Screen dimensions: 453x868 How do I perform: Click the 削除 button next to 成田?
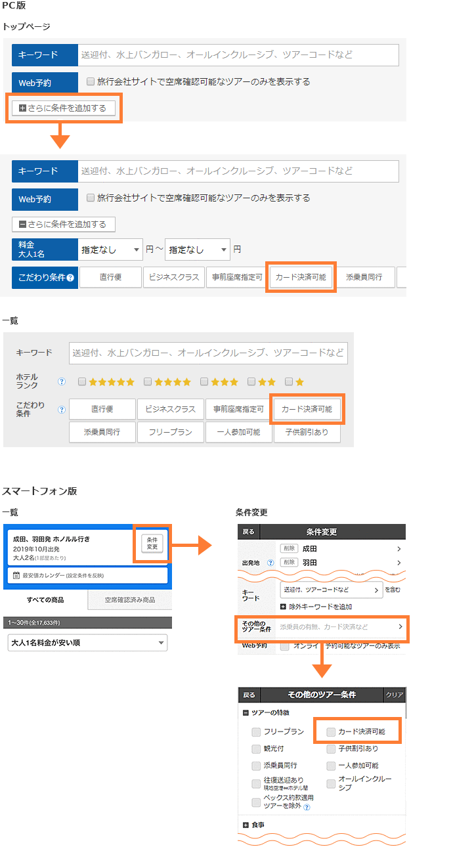point(289,548)
